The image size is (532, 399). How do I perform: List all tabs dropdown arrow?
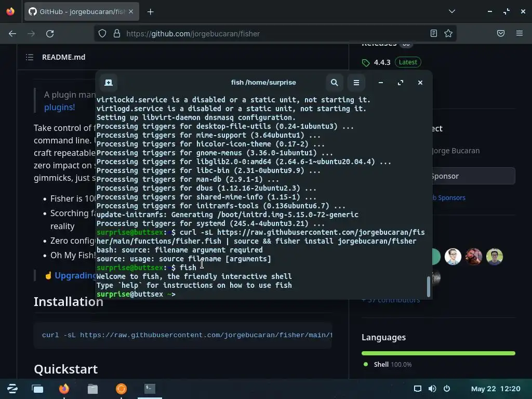click(452, 11)
